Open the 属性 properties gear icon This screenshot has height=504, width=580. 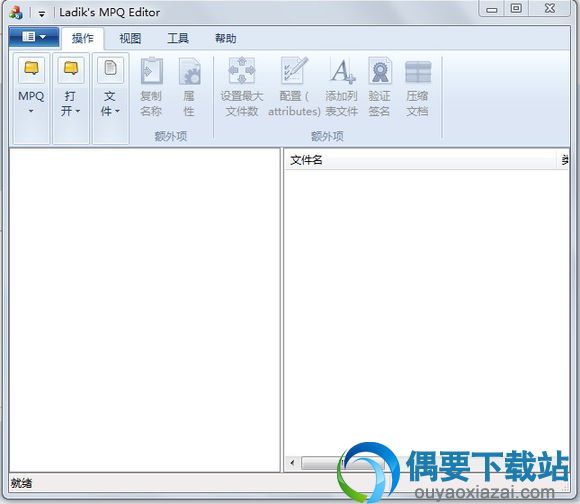click(189, 70)
